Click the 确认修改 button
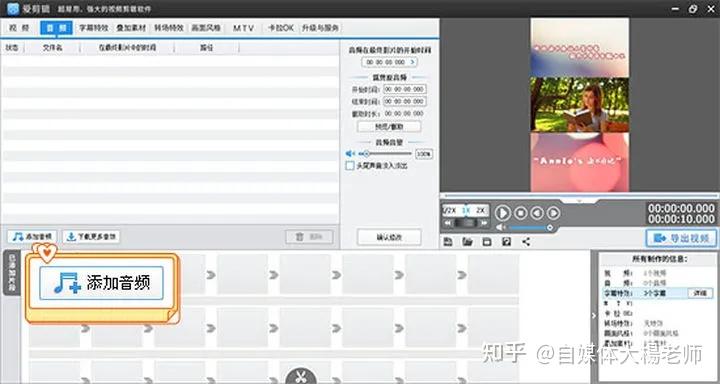 pyautogui.click(x=389, y=237)
